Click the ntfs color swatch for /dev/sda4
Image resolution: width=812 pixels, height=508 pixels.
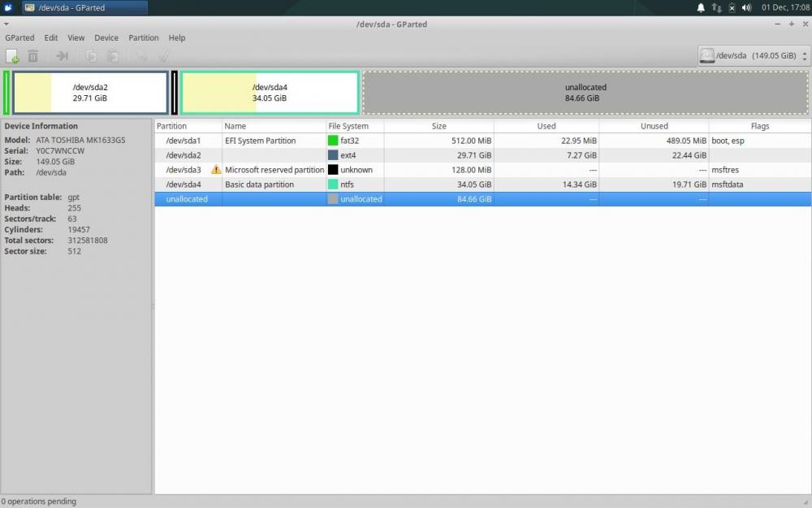pyautogui.click(x=333, y=185)
